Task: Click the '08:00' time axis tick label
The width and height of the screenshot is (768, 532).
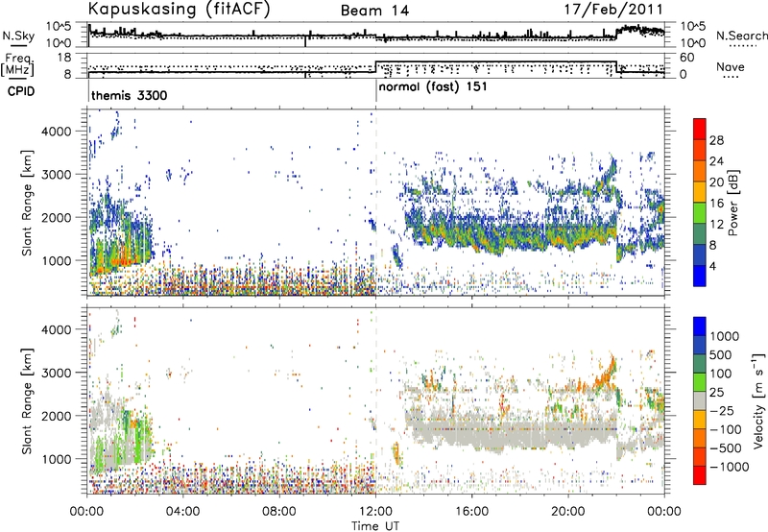Action: click(279, 512)
